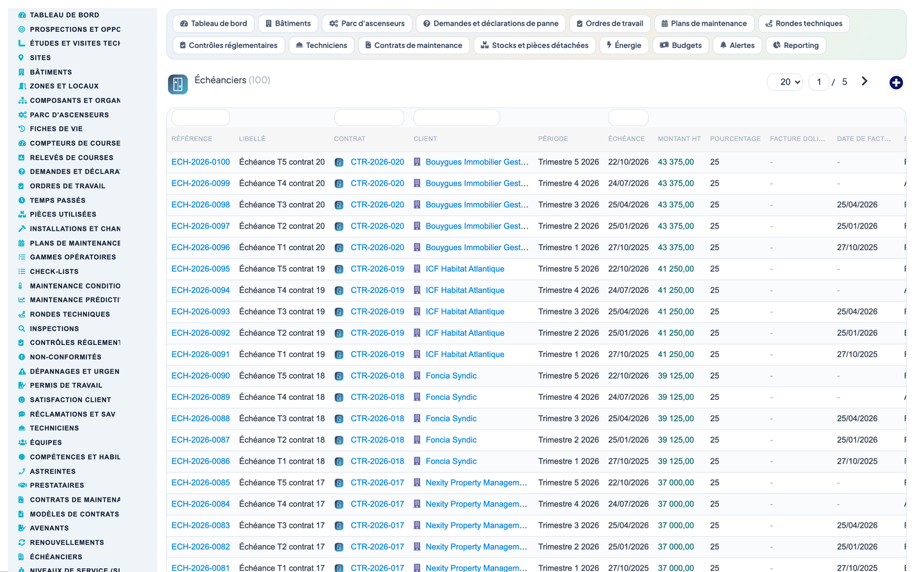Image resolution: width=924 pixels, height=572 pixels.
Task: Go to next page with the chevron arrow
Action: coord(865,81)
